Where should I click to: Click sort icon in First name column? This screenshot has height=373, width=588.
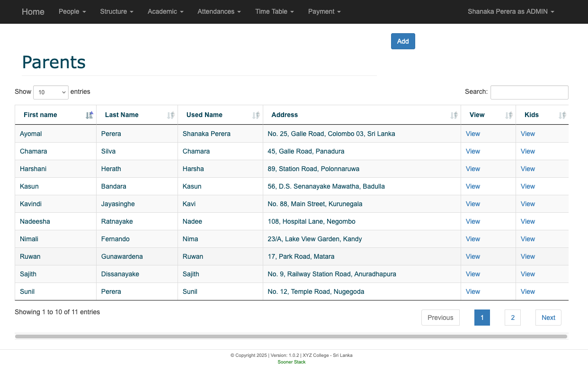click(x=89, y=115)
